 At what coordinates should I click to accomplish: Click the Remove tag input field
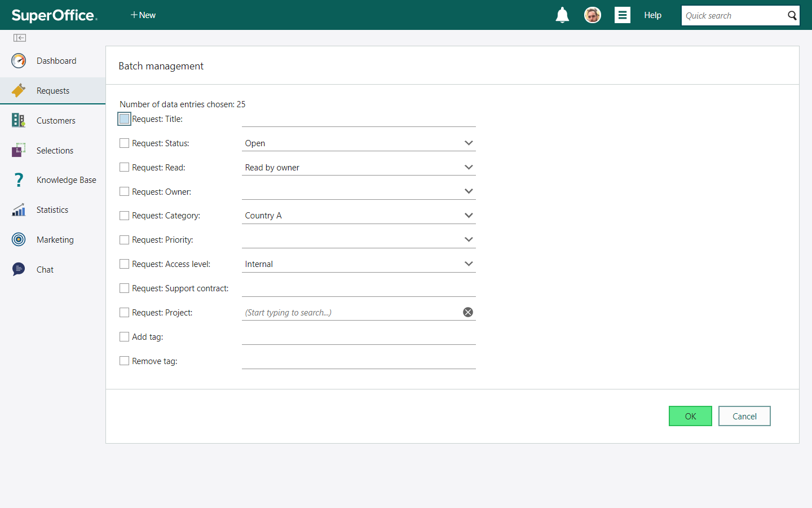click(x=359, y=361)
